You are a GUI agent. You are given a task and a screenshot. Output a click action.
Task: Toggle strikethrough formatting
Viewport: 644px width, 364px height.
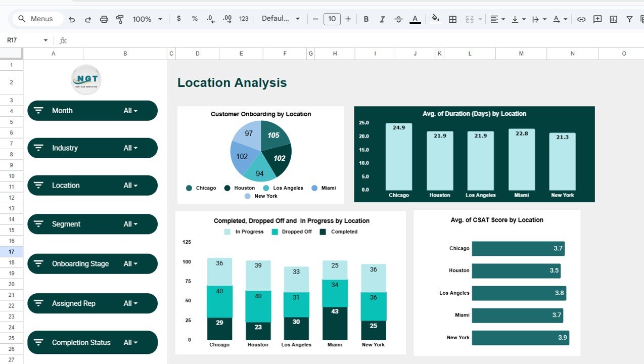tap(398, 19)
